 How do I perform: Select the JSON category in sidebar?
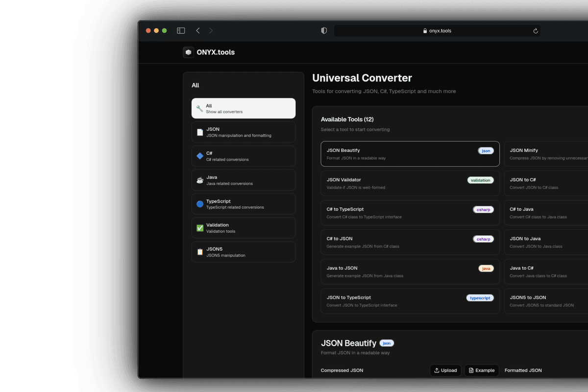pyautogui.click(x=244, y=132)
